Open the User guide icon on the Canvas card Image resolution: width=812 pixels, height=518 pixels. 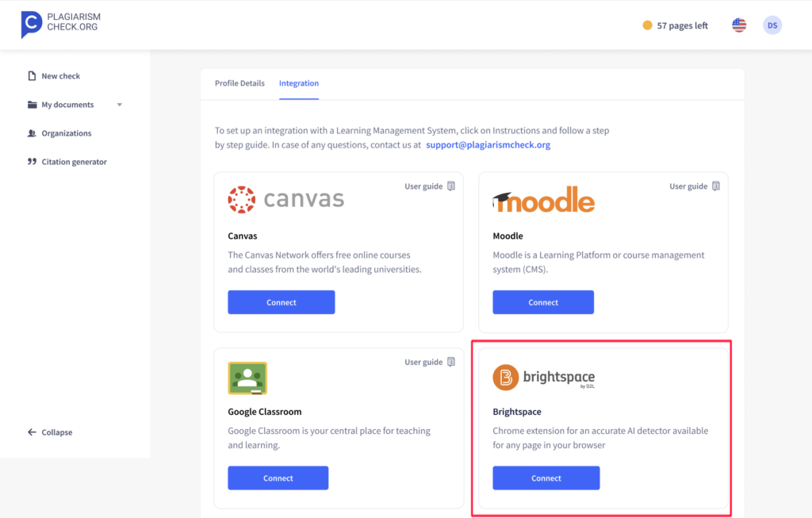coord(451,185)
